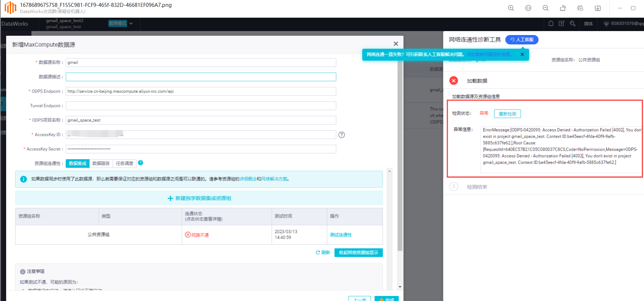Screen dimensions: 644x301
Task: Click the 公共资源组 table row cell
Action: tap(98, 235)
